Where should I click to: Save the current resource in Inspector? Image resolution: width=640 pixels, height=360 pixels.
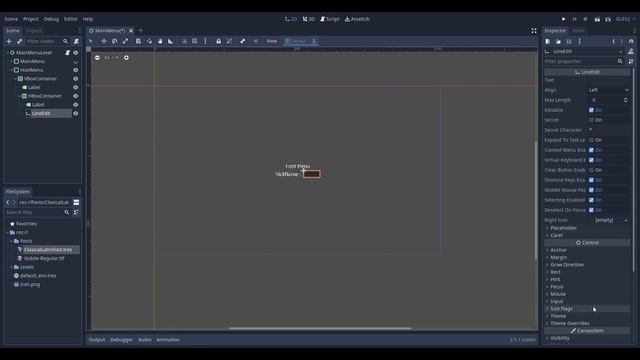tap(569, 41)
